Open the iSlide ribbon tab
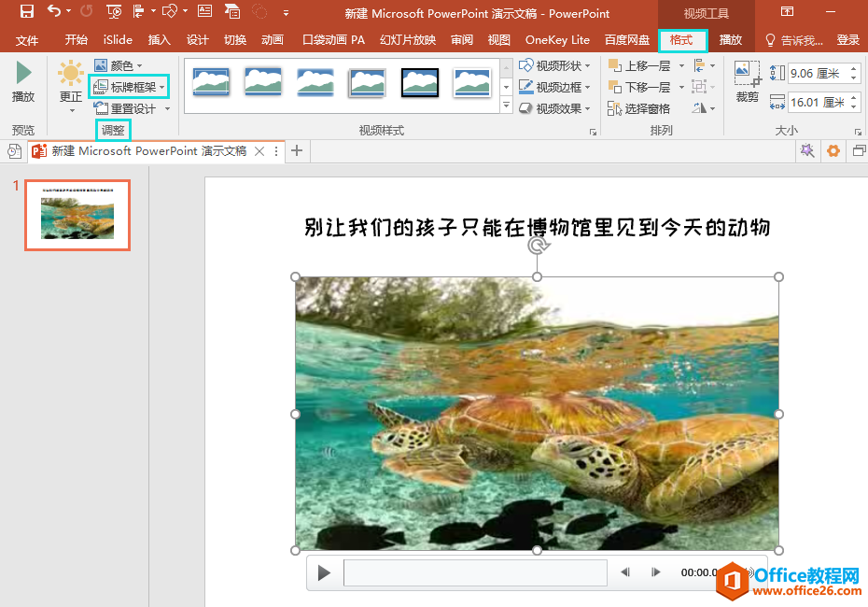868x607 pixels. [x=118, y=40]
